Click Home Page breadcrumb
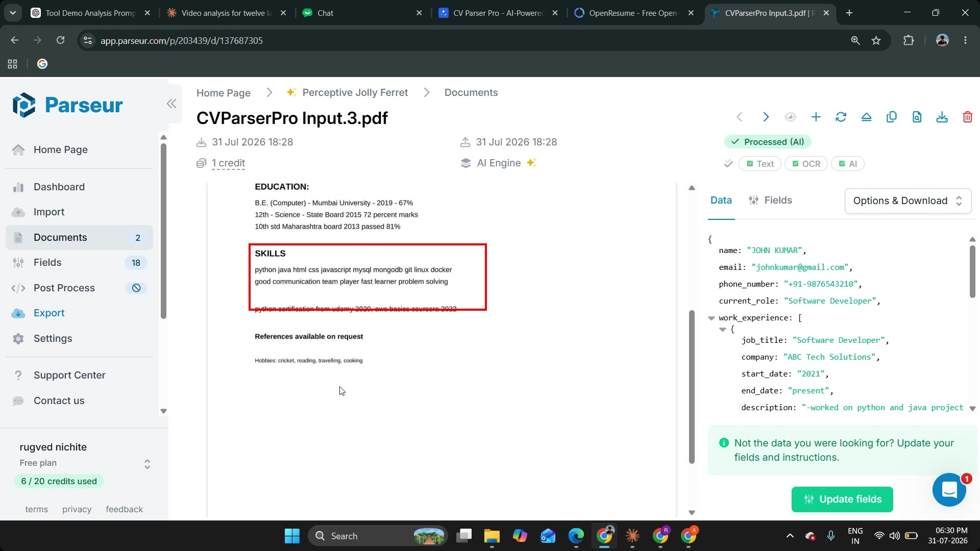The image size is (980, 551). click(x=223, y=93)
